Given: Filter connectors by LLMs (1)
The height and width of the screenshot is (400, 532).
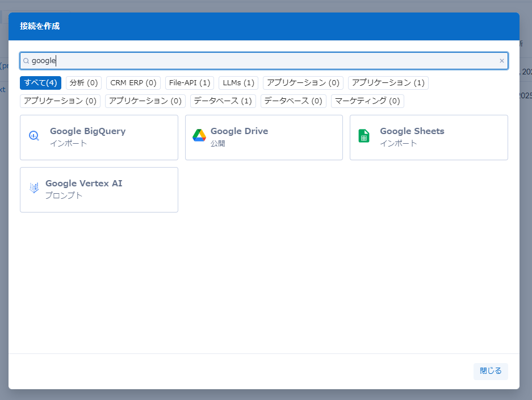Looking at the screenshot, I should pos(238,83).
